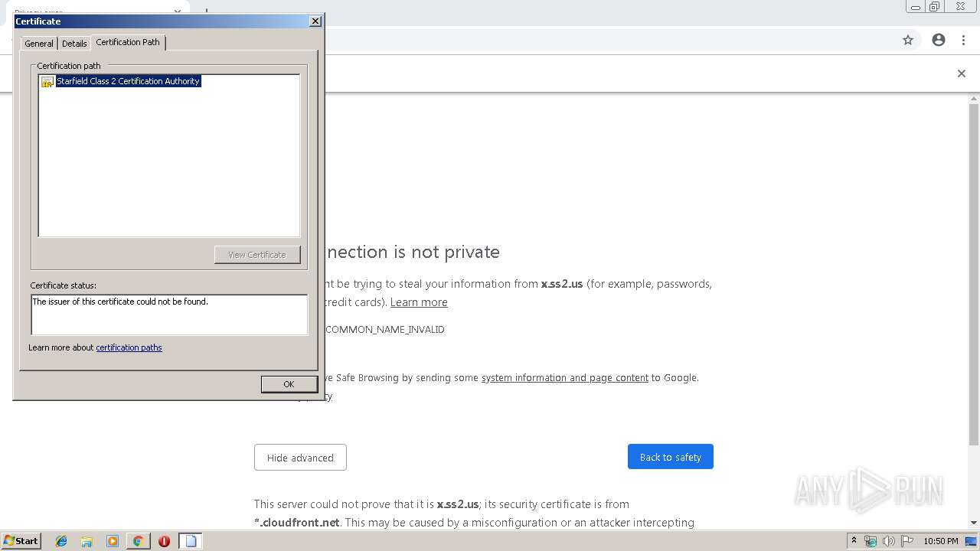Click the Show desktop button

tap(972, 541)
